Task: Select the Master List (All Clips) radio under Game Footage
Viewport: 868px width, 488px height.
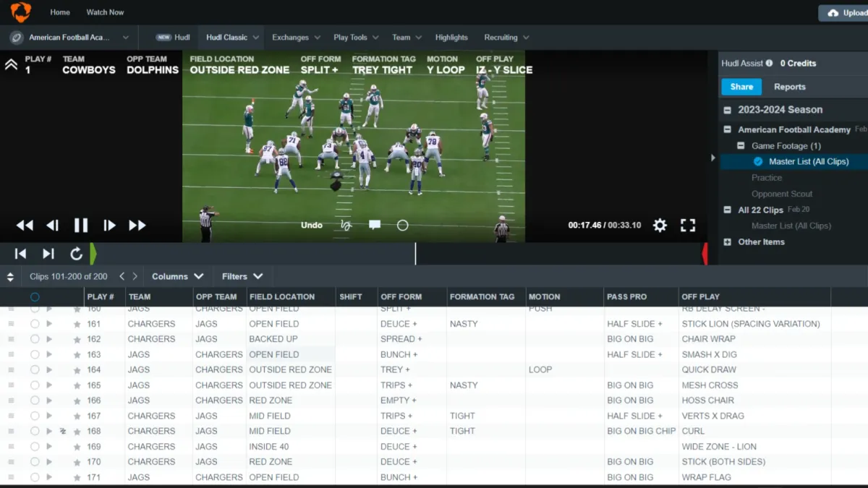Action: click(x=758, y=162)
